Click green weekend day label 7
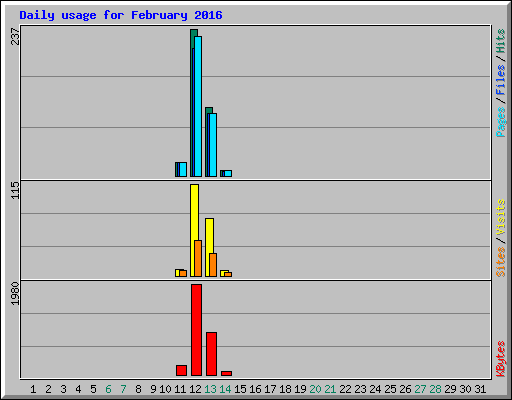Viewport: 512px width, 400px height. 123,389
